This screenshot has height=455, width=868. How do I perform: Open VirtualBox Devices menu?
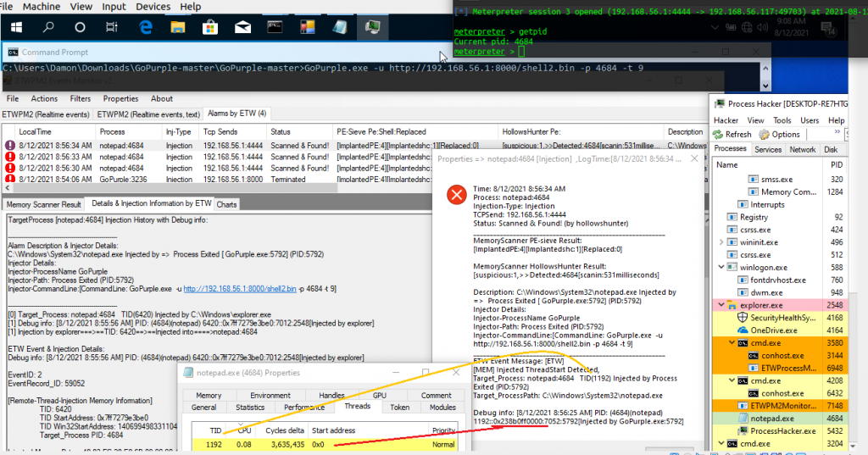(153, 7)
